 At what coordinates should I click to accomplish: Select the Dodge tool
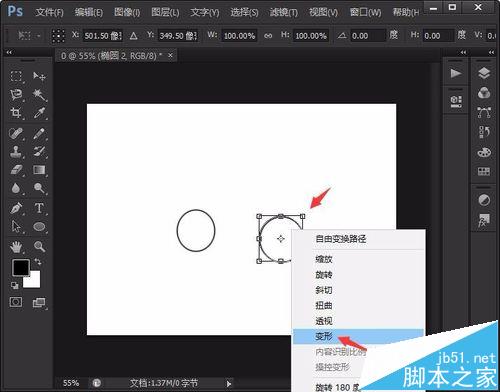(x=39, y=188)
